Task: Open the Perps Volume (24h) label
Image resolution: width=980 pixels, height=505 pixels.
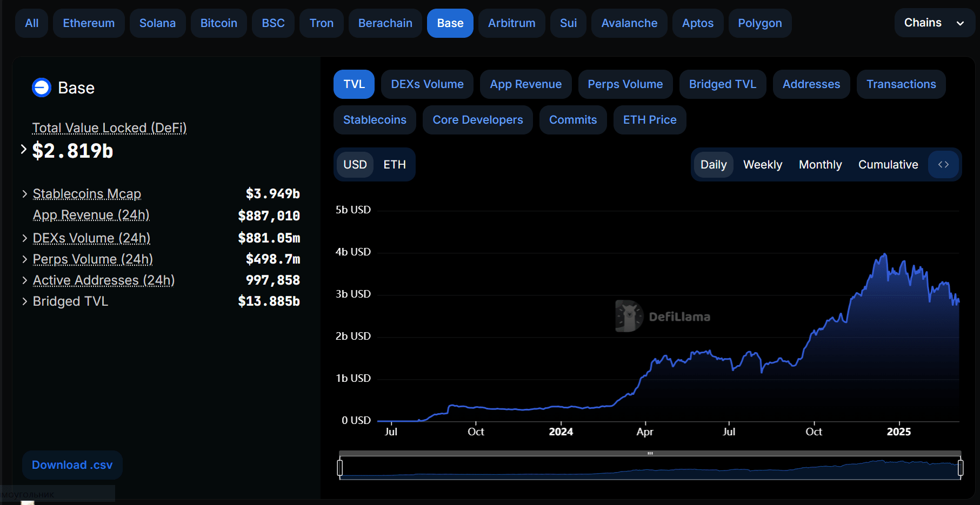Action: click(x=93, y=259)
